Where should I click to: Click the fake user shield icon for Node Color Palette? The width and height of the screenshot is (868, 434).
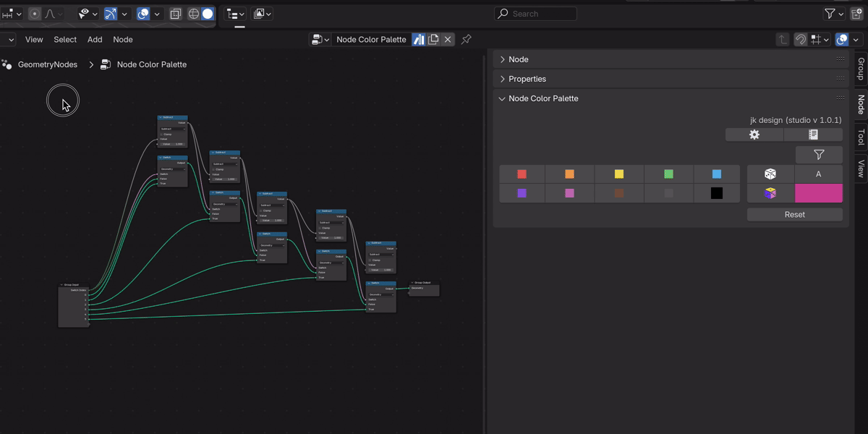pyautogui.click(x=419, y=39)
